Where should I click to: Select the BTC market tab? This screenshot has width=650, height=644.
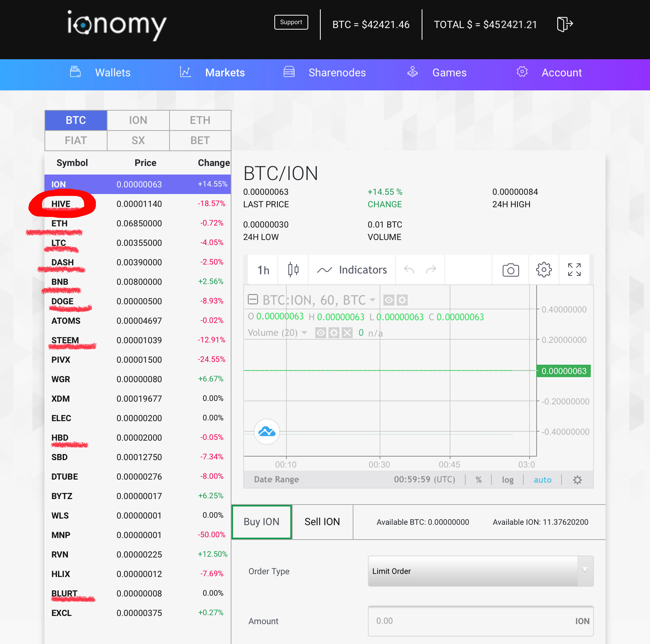76,120
